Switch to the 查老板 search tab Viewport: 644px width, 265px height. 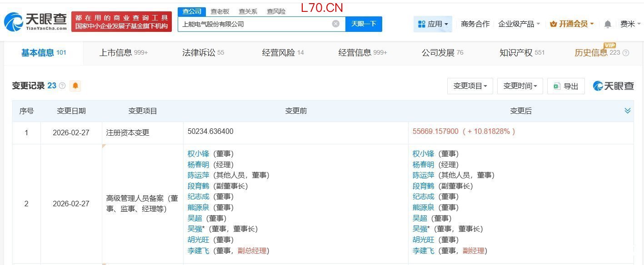coord(220,11)
